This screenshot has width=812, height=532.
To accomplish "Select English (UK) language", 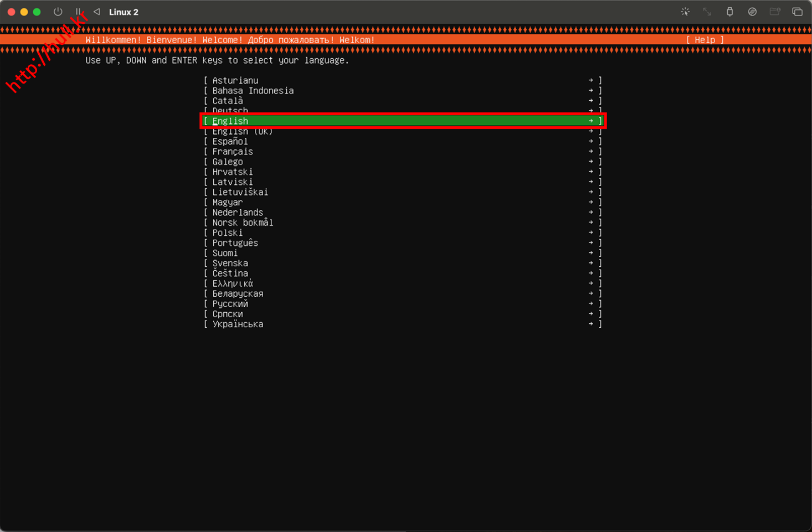I will point(403,131).
